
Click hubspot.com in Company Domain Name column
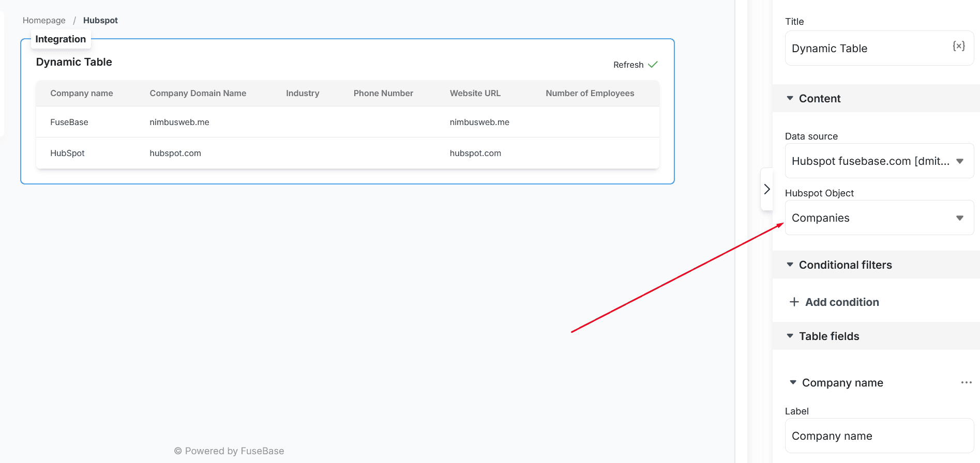click(175, 153)
